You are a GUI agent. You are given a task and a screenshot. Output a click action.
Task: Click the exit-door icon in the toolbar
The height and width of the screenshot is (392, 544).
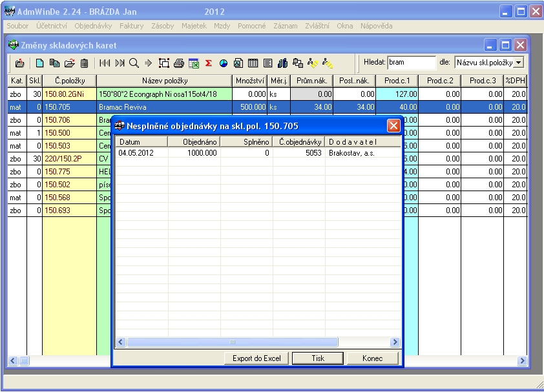pyautogui.click(x=20, y=63)
